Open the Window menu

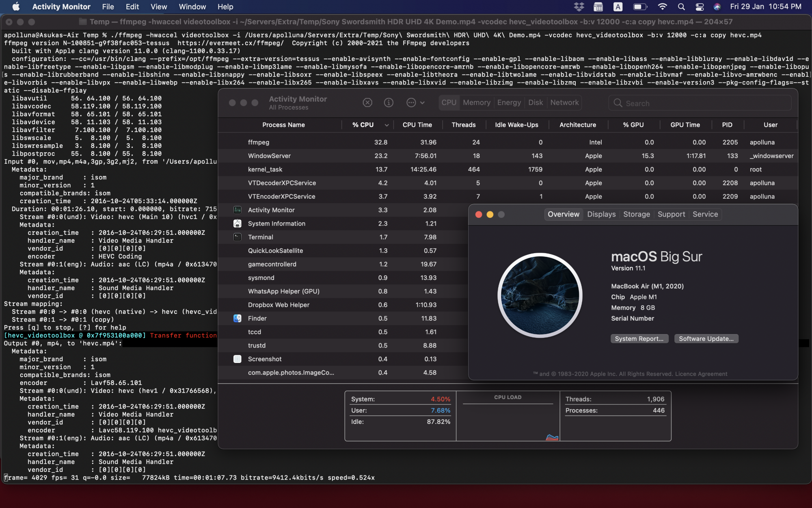coord(192,7)
